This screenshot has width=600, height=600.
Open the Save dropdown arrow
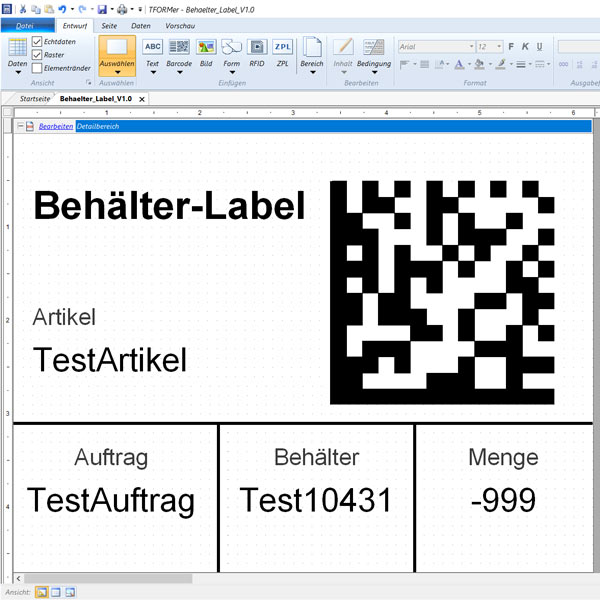point(112,9)
